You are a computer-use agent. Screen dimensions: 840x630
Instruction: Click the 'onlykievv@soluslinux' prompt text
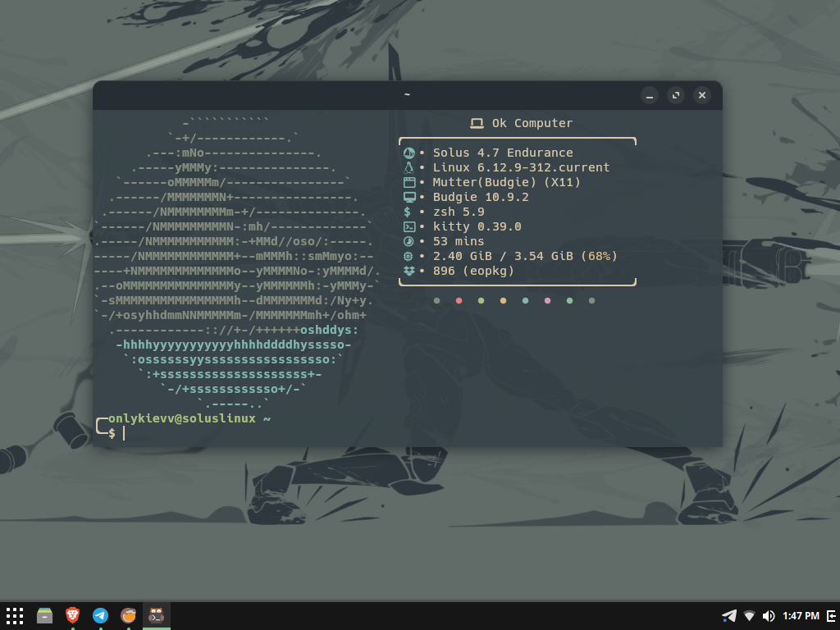pos(182,418)
